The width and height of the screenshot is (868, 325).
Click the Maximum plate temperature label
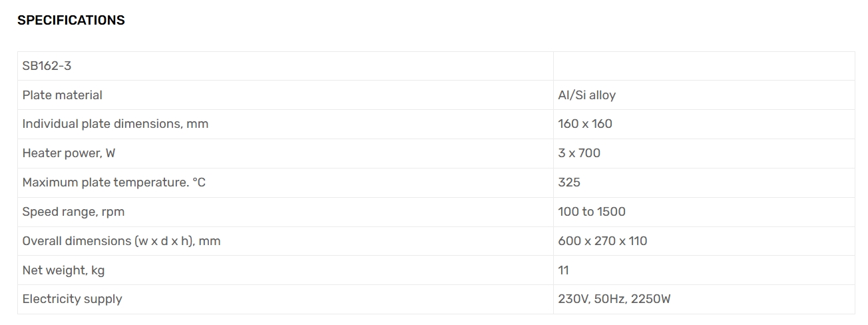(x=114, y=182)
